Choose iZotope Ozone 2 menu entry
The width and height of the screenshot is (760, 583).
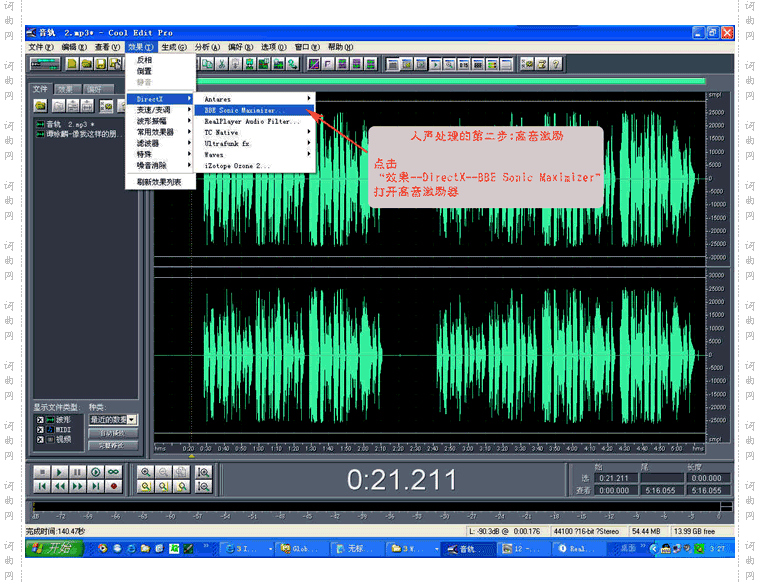point(255,166)
